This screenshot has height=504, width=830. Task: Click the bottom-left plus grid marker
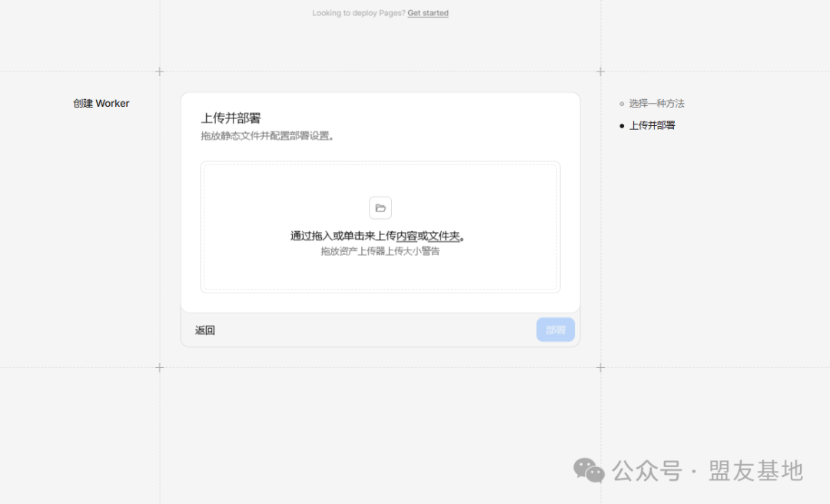160,368
